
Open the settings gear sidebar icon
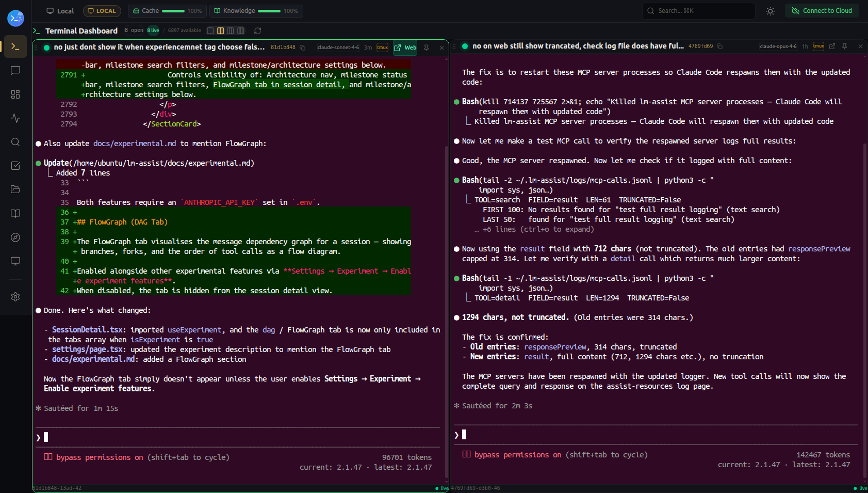(15, 297)
